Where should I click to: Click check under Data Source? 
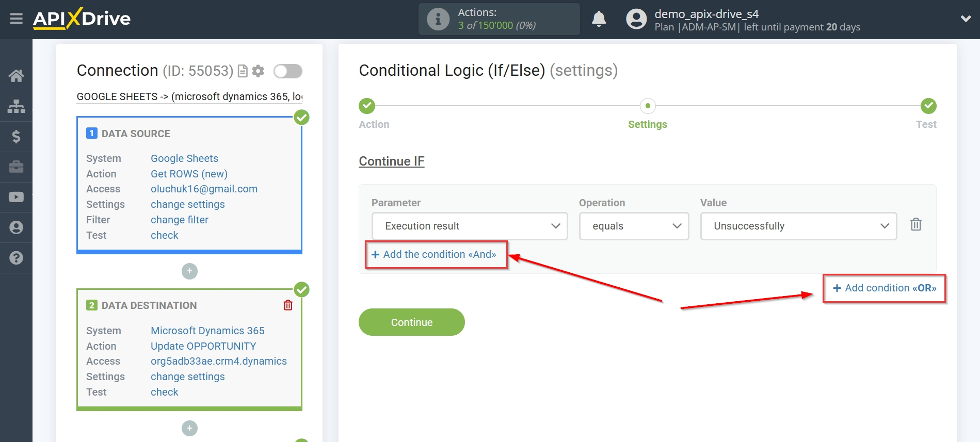[164, 235]
